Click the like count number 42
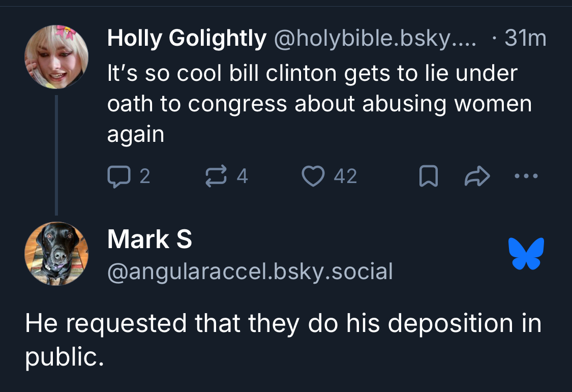This screenshot has width=572, height=392. click(x=345, y=176)
